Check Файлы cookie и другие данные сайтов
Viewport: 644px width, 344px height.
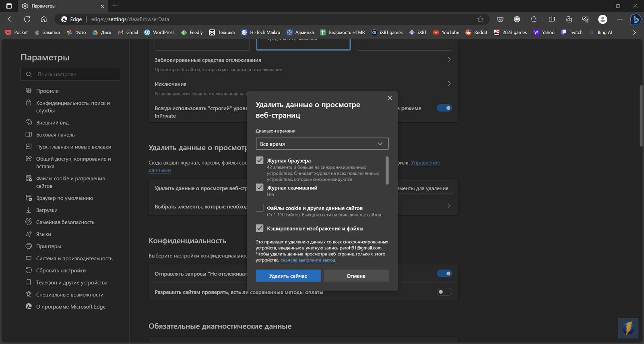point(260,208)
